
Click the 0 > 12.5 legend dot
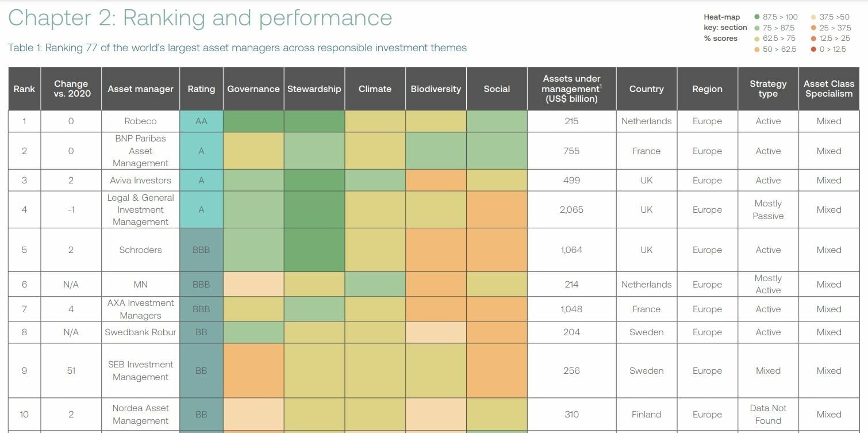click(813, 49)
